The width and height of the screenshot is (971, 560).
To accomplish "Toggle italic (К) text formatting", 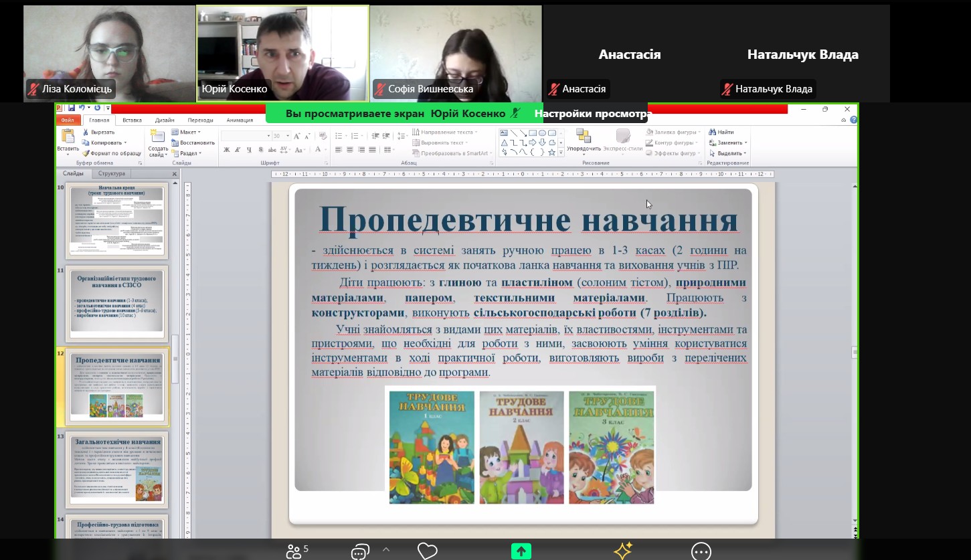I will point(238,150).
